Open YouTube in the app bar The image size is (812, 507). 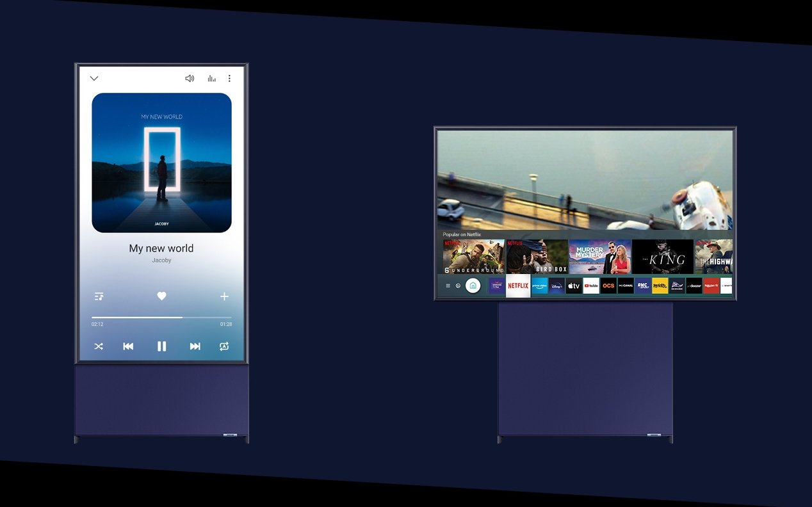tap(591, 286)
